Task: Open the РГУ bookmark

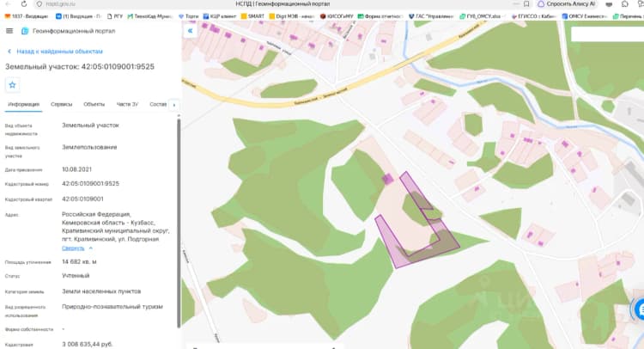Action: point(114,16)
